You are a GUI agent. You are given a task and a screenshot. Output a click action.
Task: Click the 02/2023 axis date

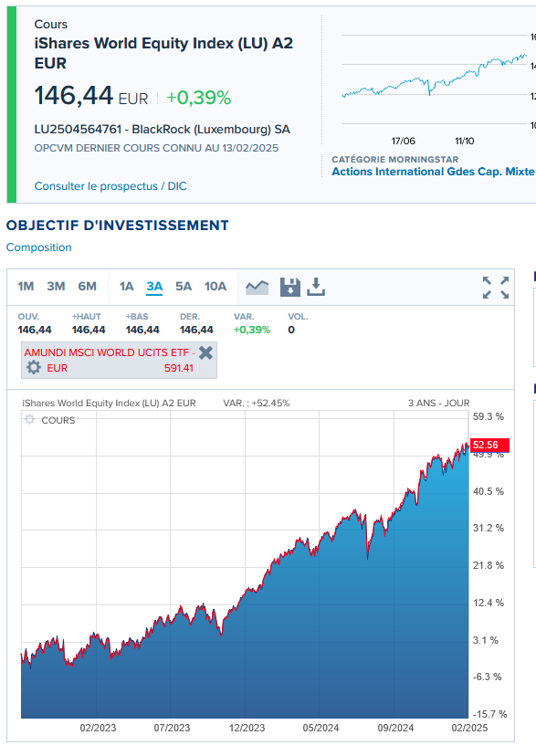(x=98, y=728)
